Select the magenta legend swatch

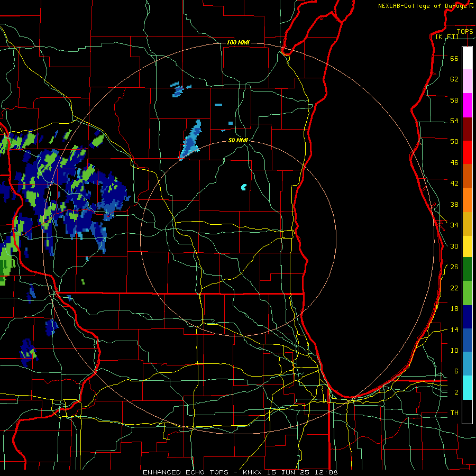tap(467, 105)
